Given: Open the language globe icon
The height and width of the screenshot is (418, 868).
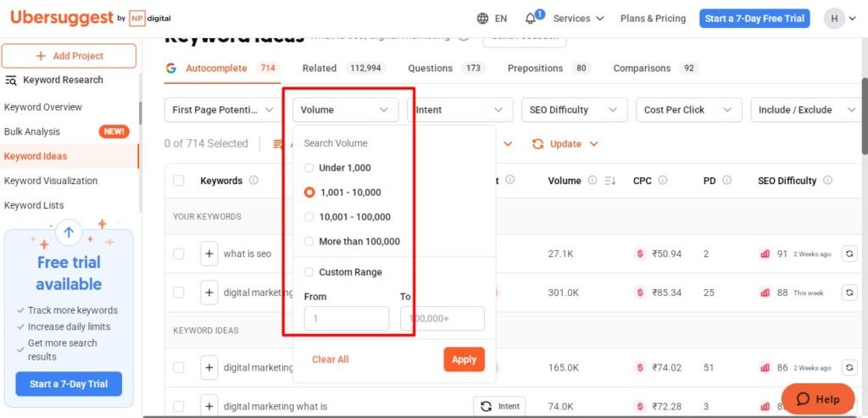Looking at the screenshot, I should [x=482, y=19].
